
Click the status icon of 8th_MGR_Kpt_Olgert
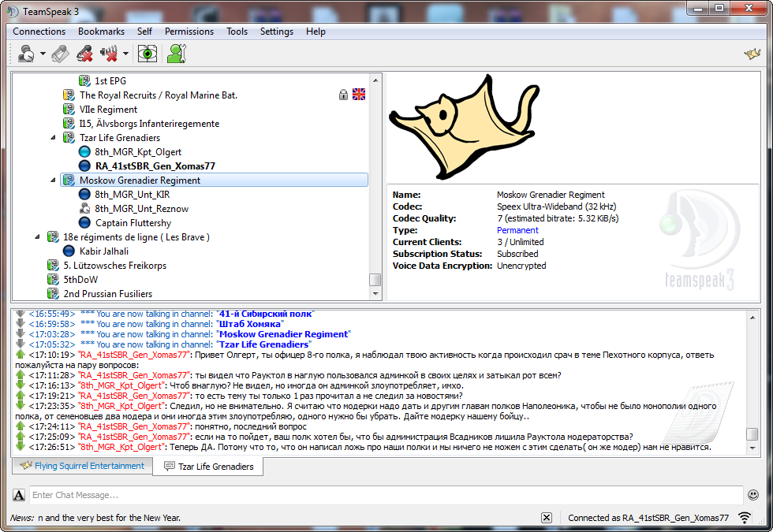coord(85,151)
